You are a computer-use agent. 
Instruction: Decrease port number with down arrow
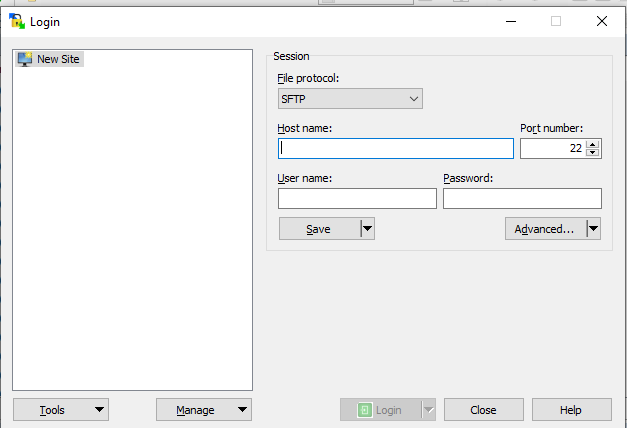click(593, 153)
